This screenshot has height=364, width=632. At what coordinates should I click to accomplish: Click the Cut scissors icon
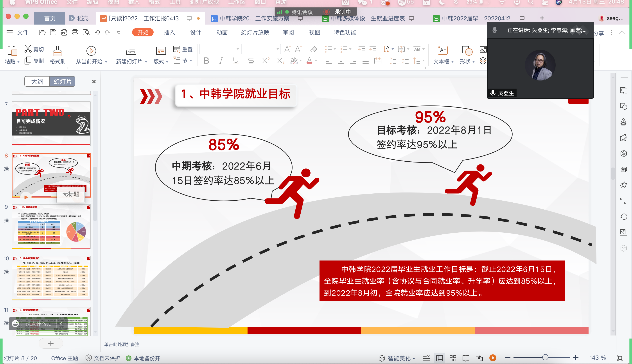tap(28, 49)
